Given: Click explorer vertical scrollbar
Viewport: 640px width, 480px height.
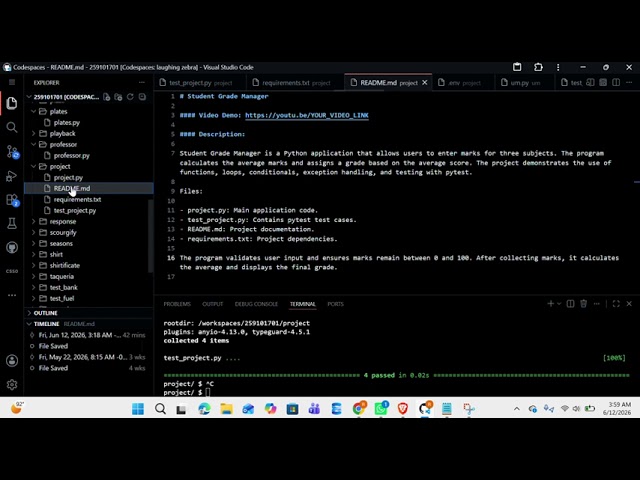Looking at the screenshot, I should (x=151, y=236).
